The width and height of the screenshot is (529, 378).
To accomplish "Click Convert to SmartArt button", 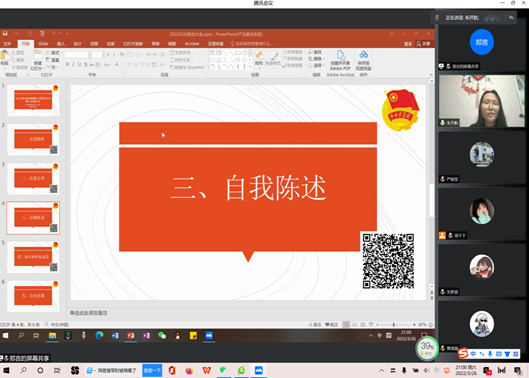I will (187, 67).
